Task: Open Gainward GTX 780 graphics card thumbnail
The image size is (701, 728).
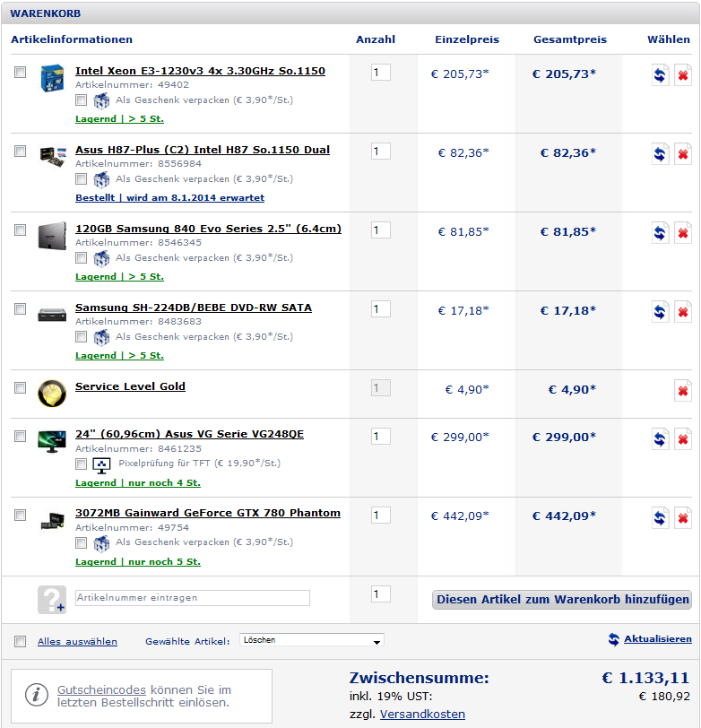Action: pyautogui.click(x=53, y=521)
